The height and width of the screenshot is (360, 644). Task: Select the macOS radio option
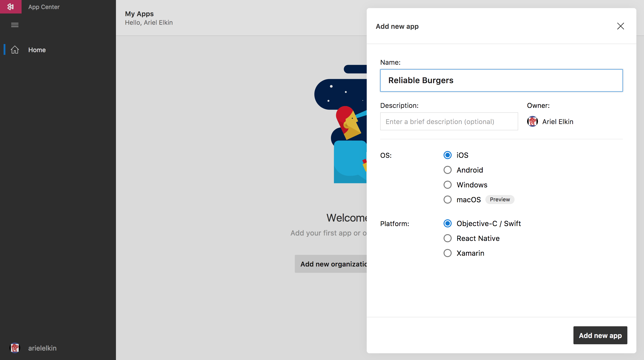[x=448, y=200]
